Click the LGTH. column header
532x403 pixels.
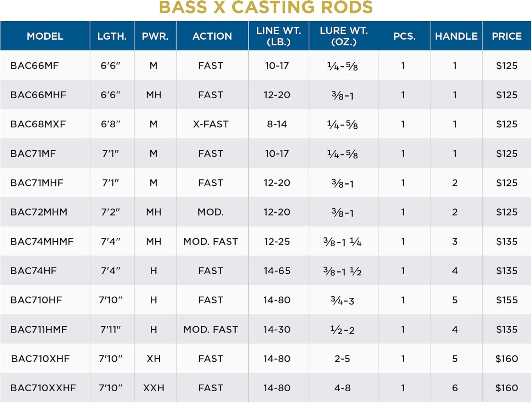click(112, 36)
